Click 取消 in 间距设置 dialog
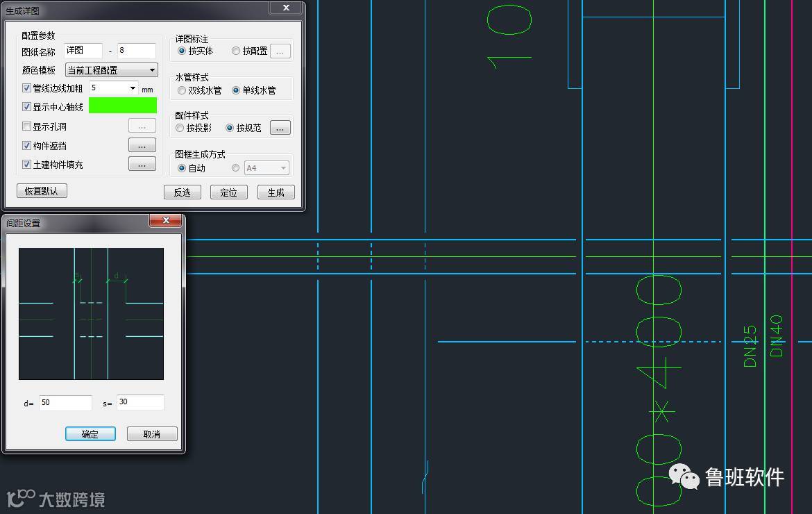Screen dimensions: 812x514 pyautogui.click(x=152, y=433)
